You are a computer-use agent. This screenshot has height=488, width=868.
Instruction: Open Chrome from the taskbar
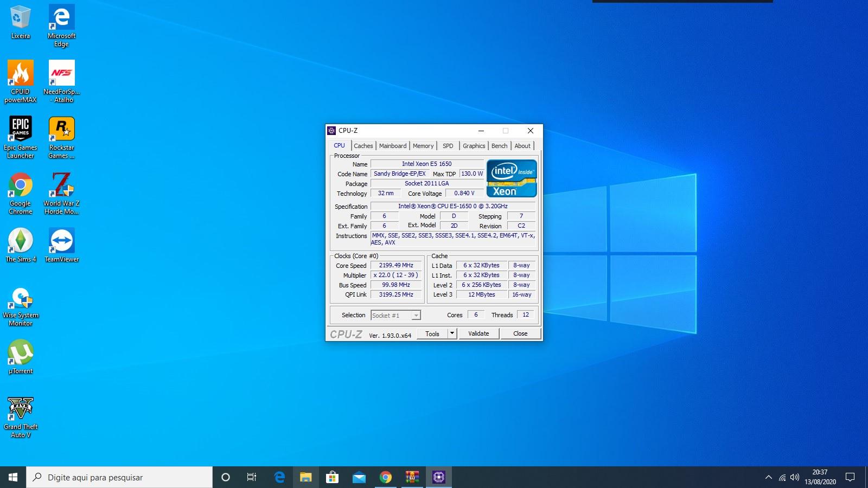point(386,477)
